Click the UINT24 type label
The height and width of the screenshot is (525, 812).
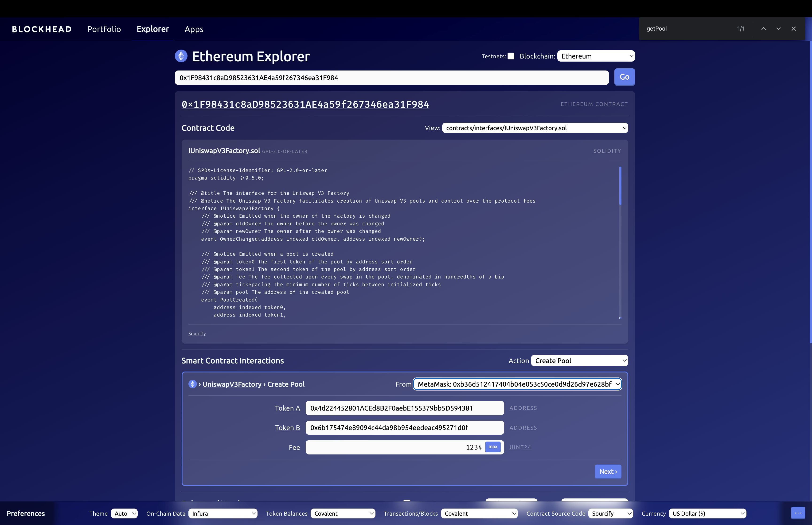coord(520,447)
